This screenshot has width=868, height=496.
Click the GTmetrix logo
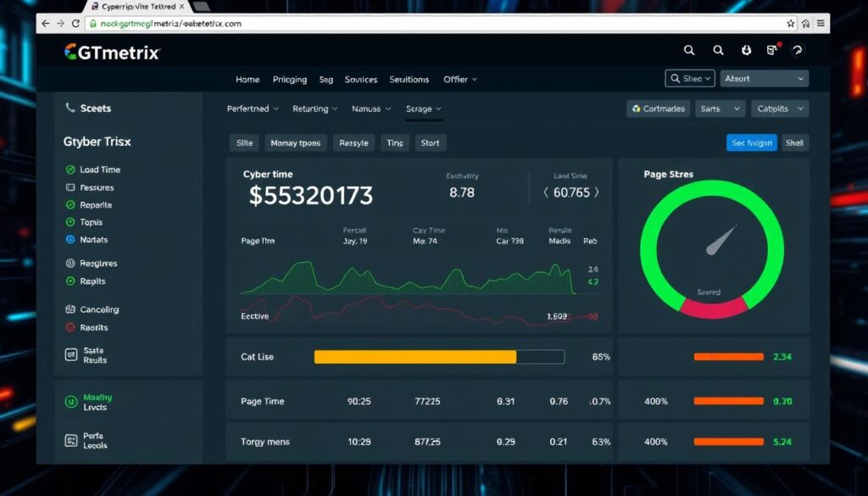(112, 53)
